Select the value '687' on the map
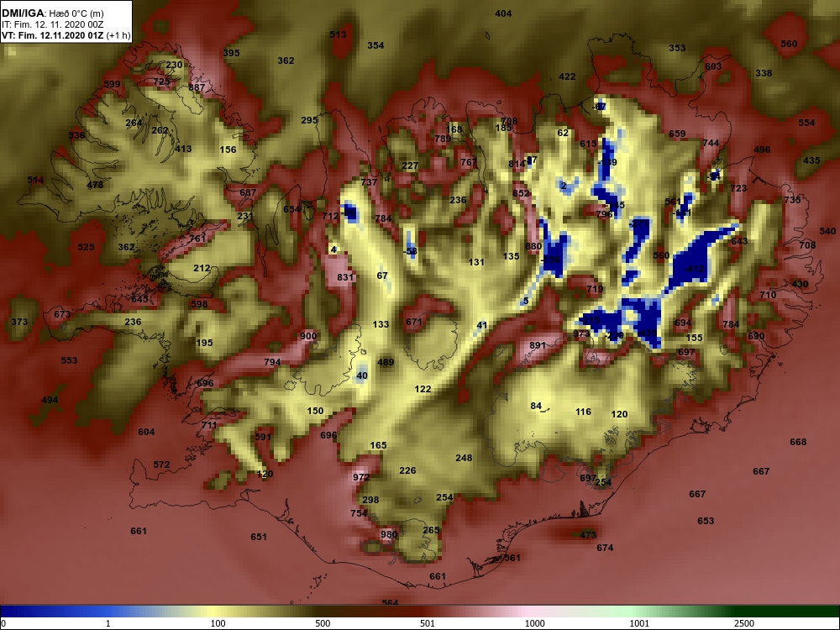Screen dimensions: 840x630 [x=248, y=193]
